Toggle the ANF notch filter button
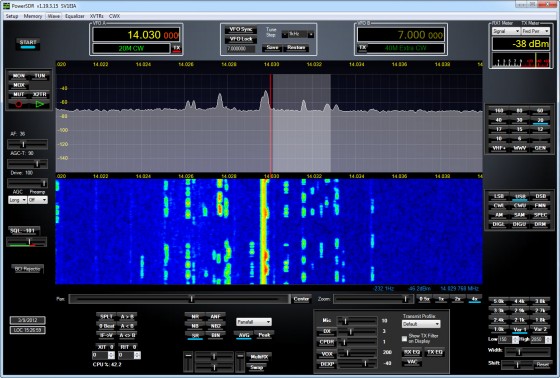Viewport: 560px width, 378px height. tap(215, 317)
